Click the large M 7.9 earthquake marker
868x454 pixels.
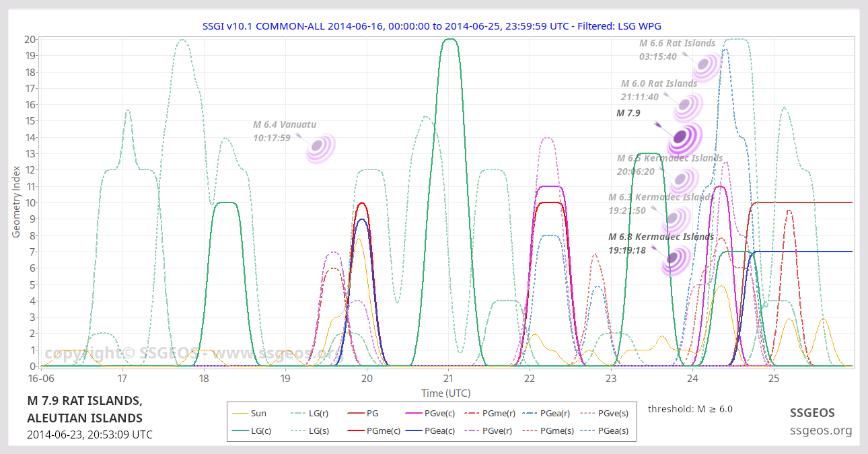click(x=683, y=138)
